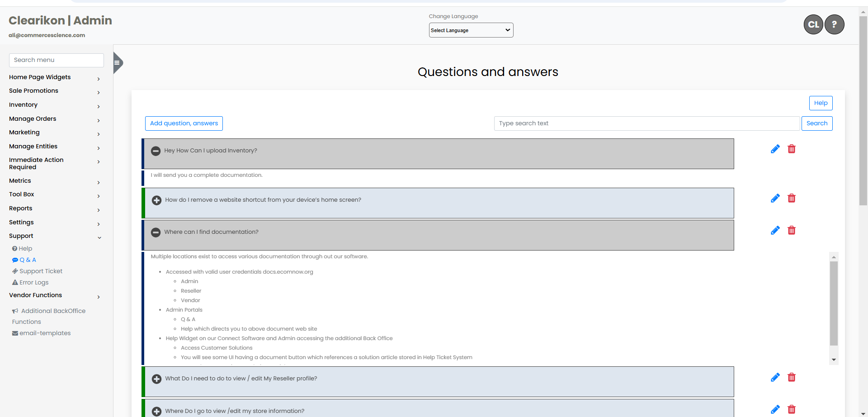The width and height of the screenshot is (868, 417).
Task: Open Manage Orders in the sidebar
Action: point(33,118)
